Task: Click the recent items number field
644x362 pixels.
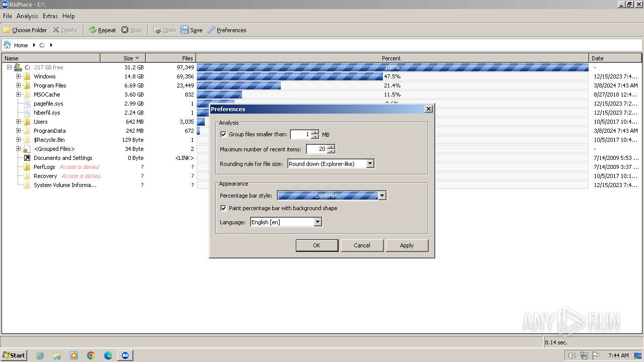Action: [x=316, y=149]
